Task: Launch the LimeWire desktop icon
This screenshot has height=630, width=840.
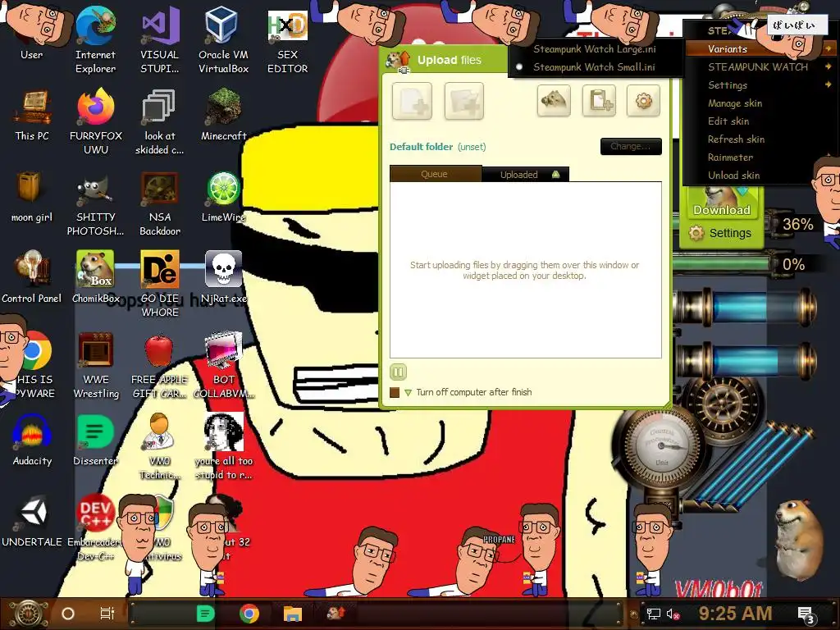Action: (223, 197)
